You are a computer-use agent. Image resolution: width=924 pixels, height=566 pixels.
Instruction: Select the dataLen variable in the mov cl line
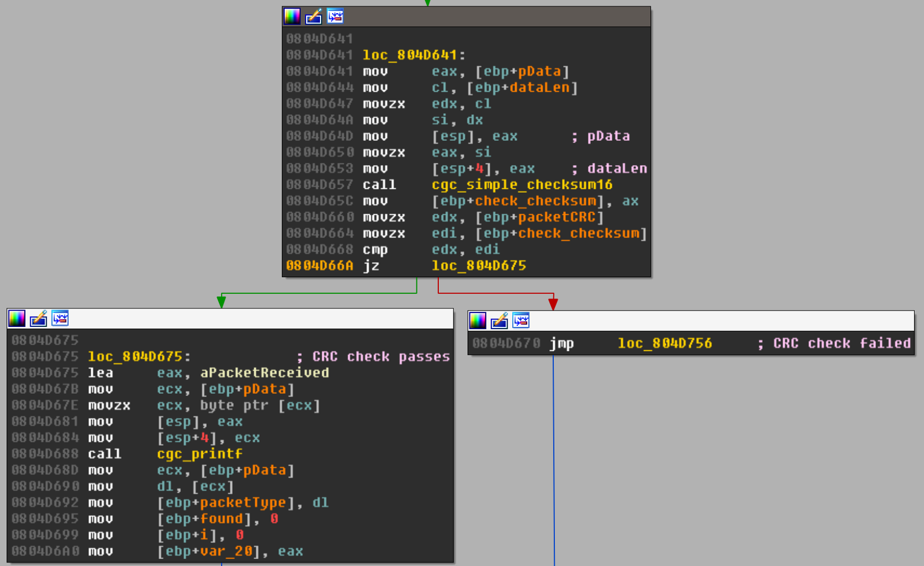[539, 88]
